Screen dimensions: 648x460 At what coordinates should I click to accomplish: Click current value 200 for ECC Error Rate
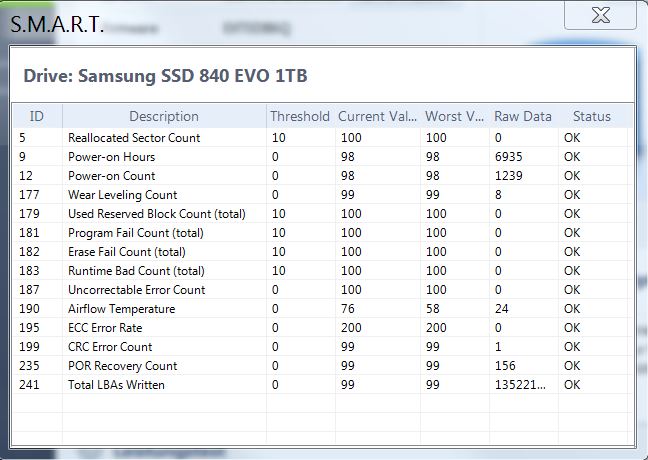click(x=351, y=328)
